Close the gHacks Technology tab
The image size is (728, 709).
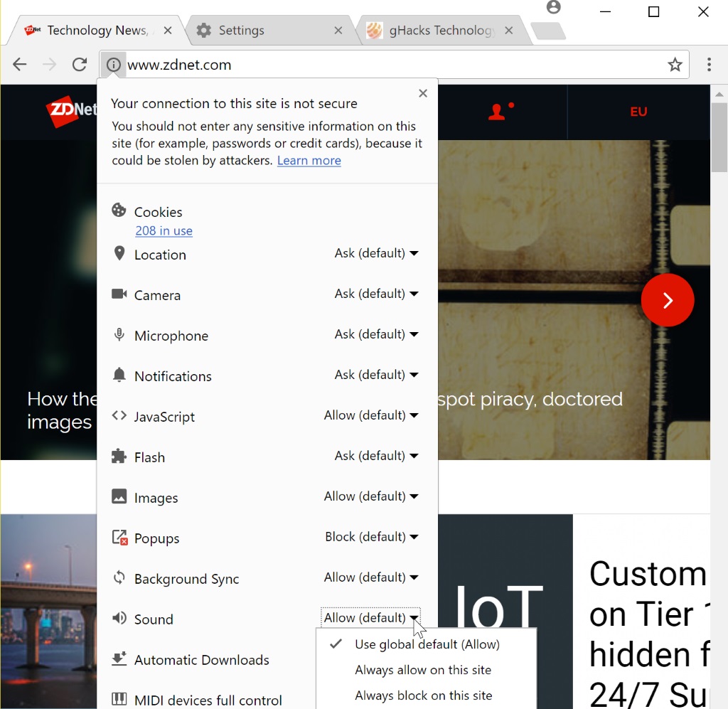(x=508, y=30)
